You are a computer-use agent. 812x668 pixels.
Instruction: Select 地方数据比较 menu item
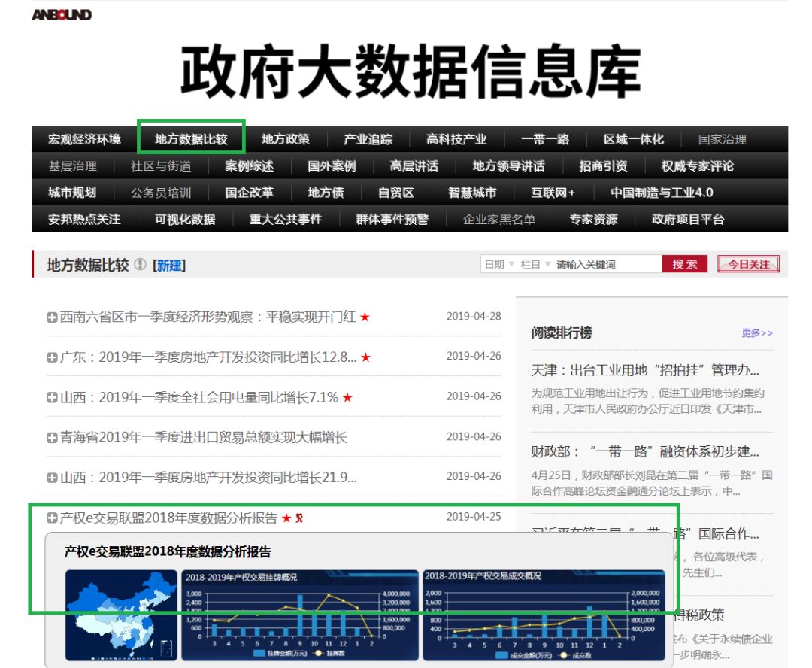[191, 139]
